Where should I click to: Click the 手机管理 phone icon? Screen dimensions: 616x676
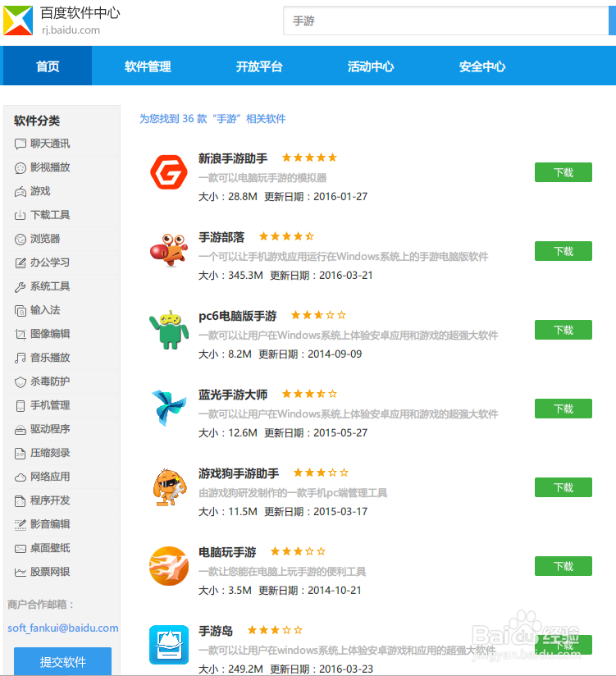click(21, 406)
